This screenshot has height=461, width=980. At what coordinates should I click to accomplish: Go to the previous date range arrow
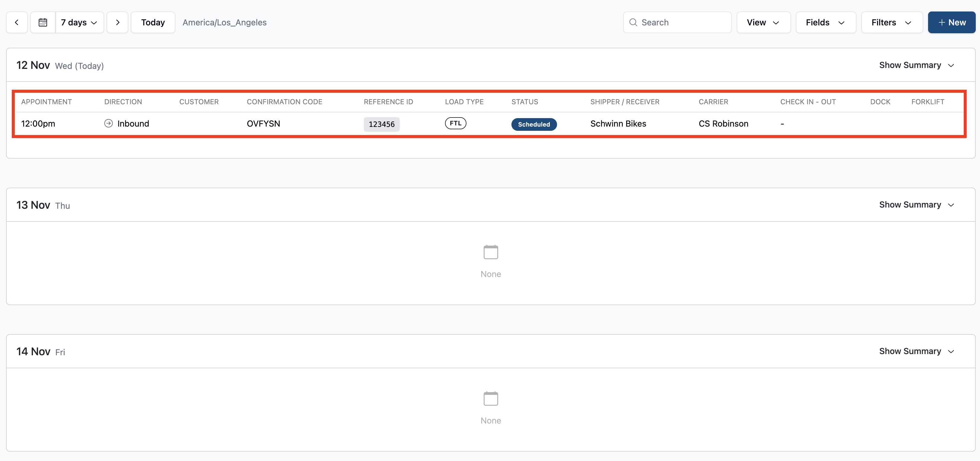tap(17, 22)
